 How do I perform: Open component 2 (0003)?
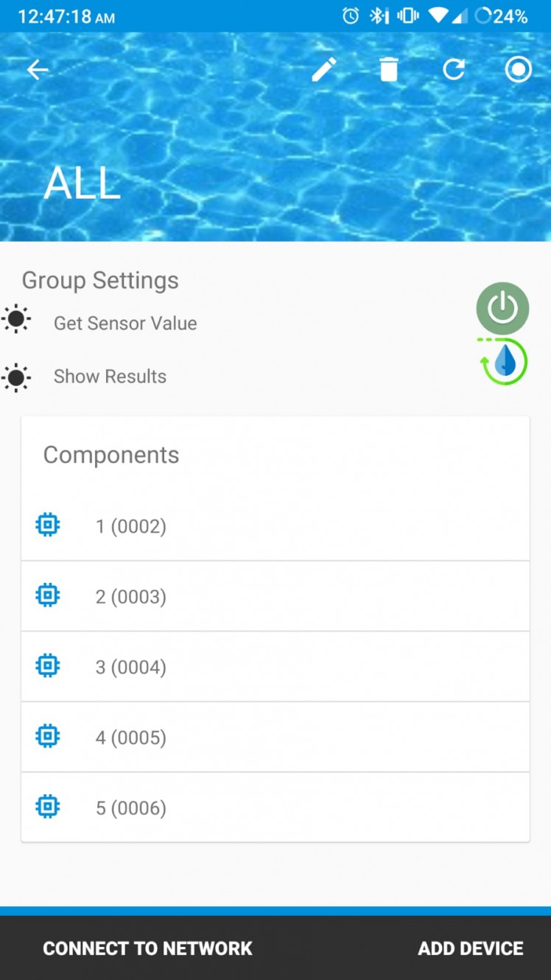(131, 596)
